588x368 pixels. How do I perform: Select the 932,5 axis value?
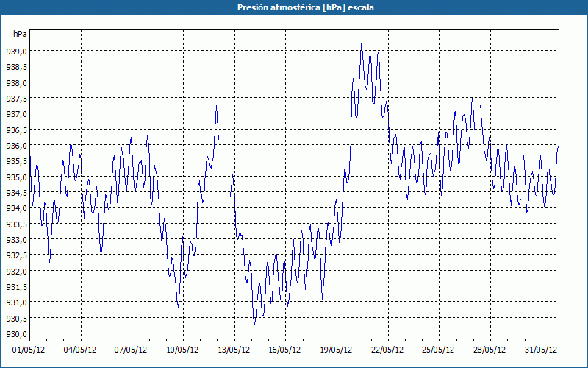(x=16, y=255)
